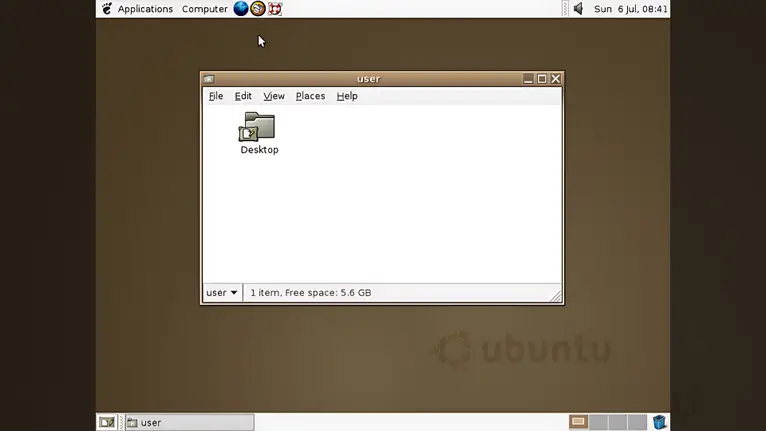Open the Trash bin icon

coord(659,422)
